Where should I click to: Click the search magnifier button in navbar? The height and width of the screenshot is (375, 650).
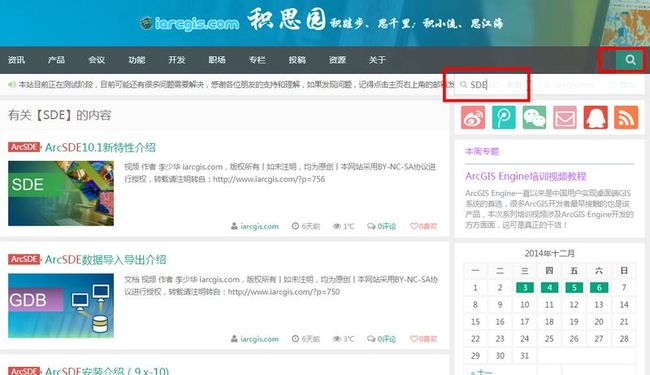[x=630, y=60]
